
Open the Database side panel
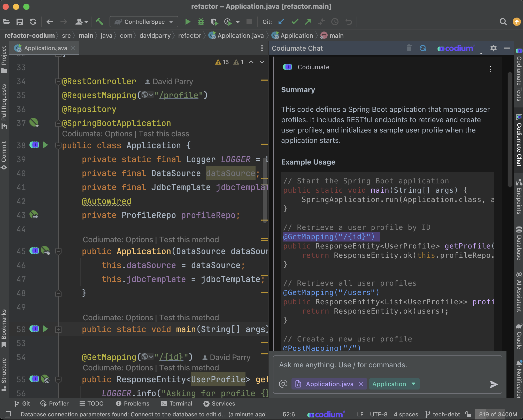point(519,243)
